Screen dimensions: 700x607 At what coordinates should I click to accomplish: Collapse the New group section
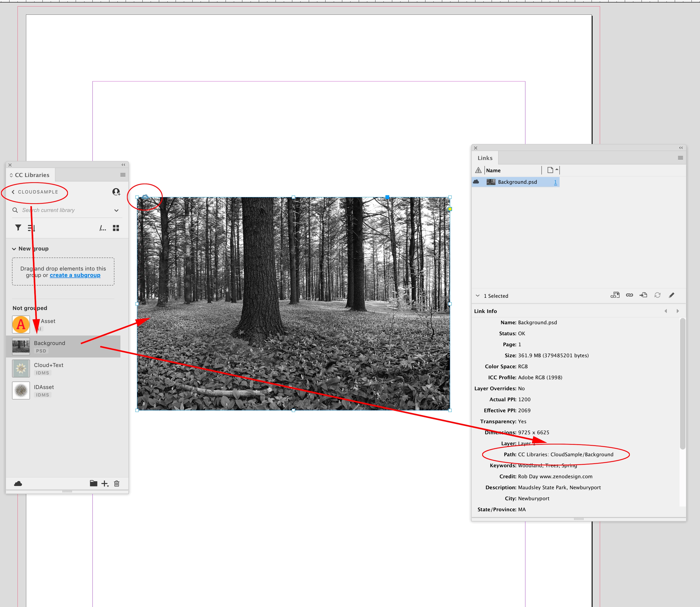pos(14,249)
